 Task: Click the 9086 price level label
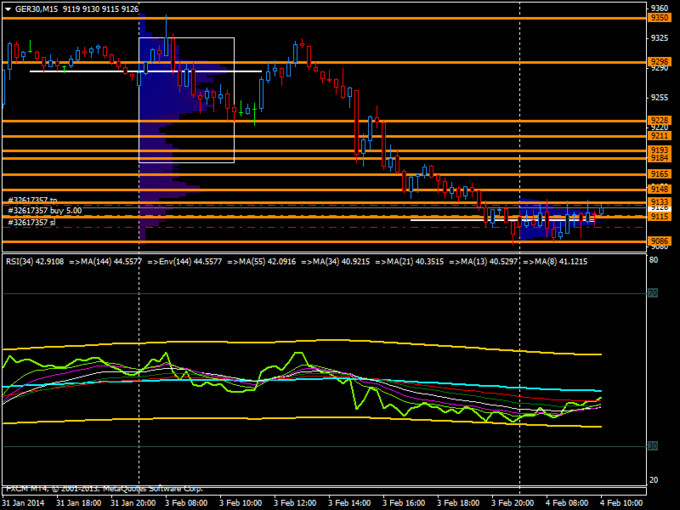coord(659,241)
